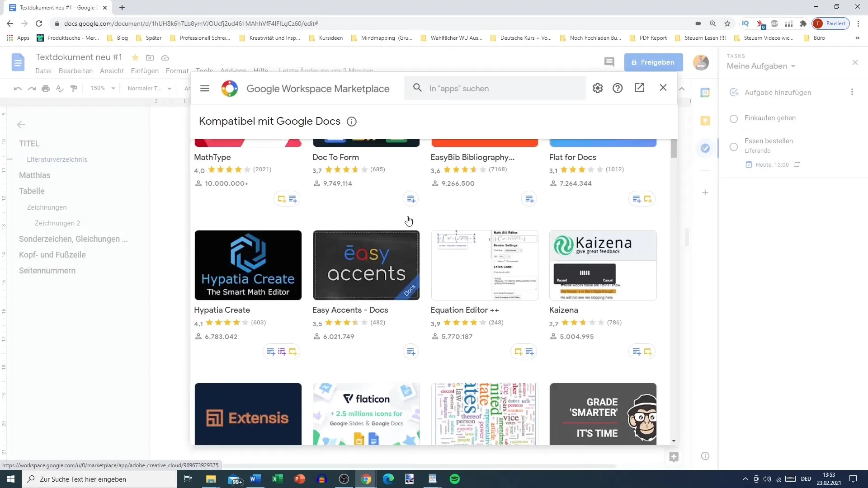The image size is (868, 488).
Task: Open Doc To Form listing
Action: (x=335, y=157)
